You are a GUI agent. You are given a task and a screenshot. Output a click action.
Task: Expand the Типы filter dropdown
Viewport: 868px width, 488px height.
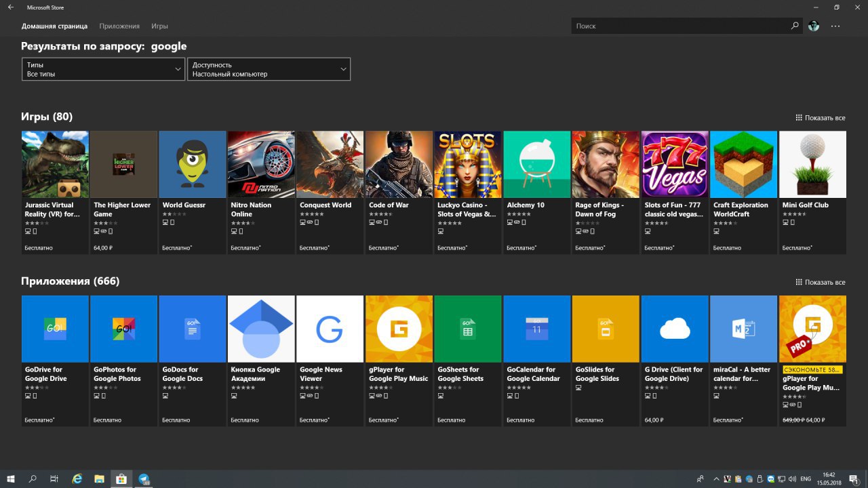pos(104,69)
